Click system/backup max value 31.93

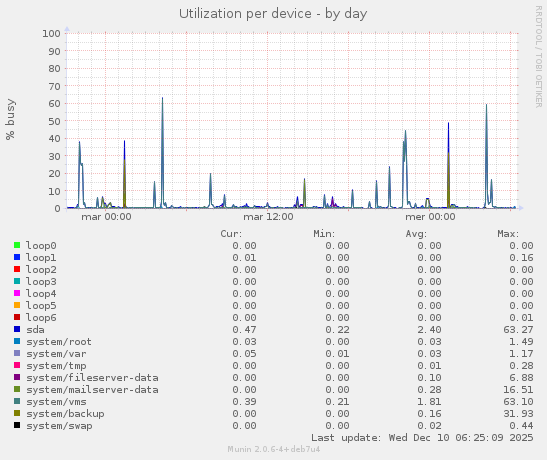[518, 414]
